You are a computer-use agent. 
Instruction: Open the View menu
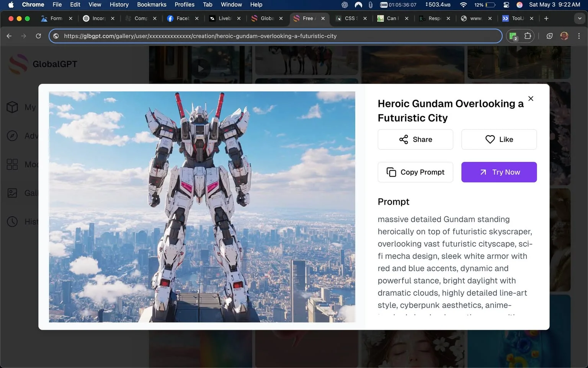pos(95,5)
